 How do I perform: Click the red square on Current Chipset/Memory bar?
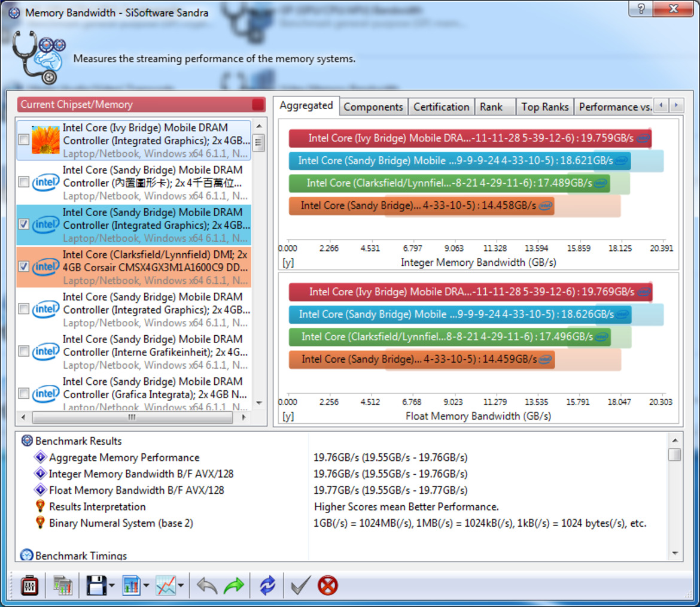(x=258, y=105)
